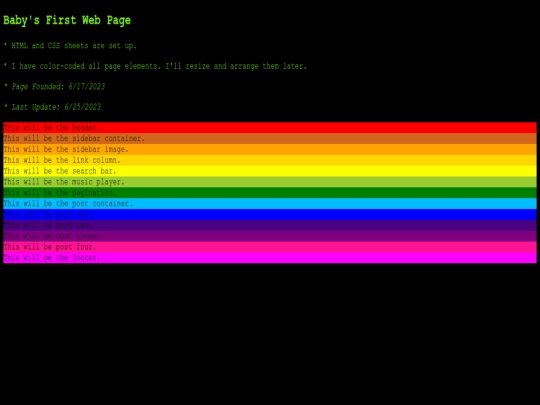Select the "HTML and CSS sheets are set up" line

[70, 45]
